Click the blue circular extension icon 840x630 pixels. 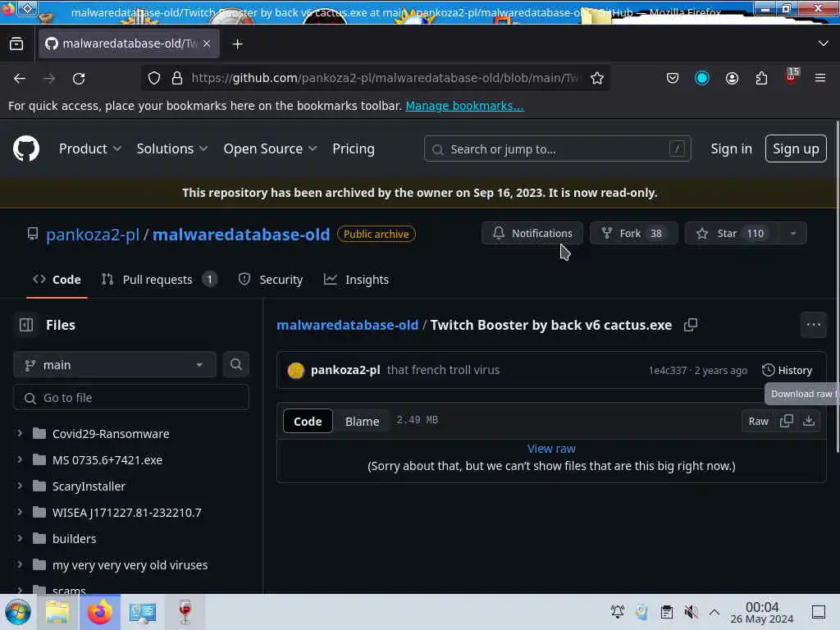coord(702,78)
